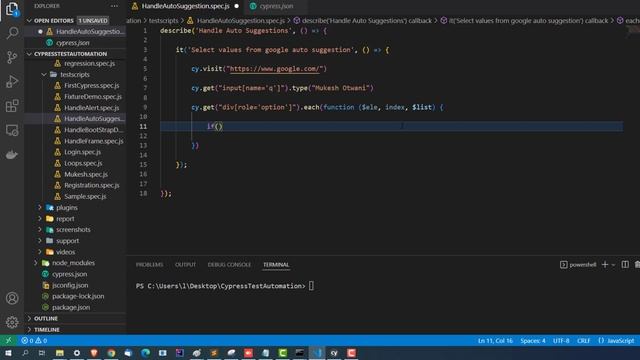This screenshot has width=640, height=360.
Task: Change encoding via UTF-8 indicator
Action: pyautogui.click(x=561, y=340)
